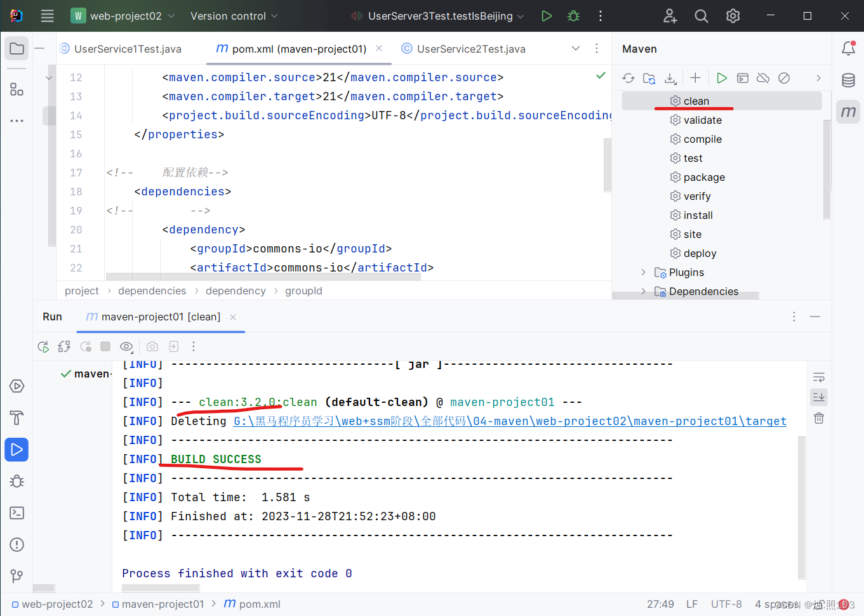
Task: Open the Version control dropdown
Action: click(233, 16)
